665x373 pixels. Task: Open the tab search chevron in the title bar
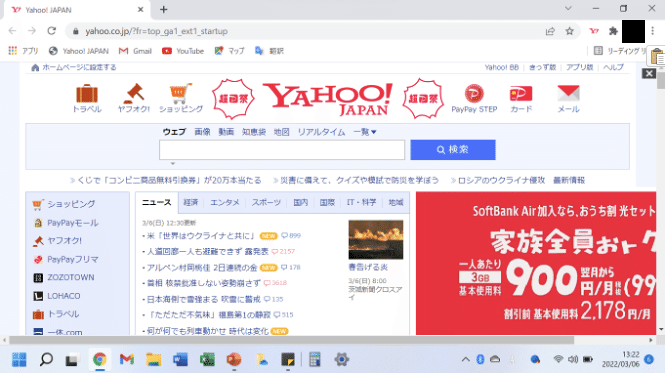pyautogui.click(x=568, y=8)
